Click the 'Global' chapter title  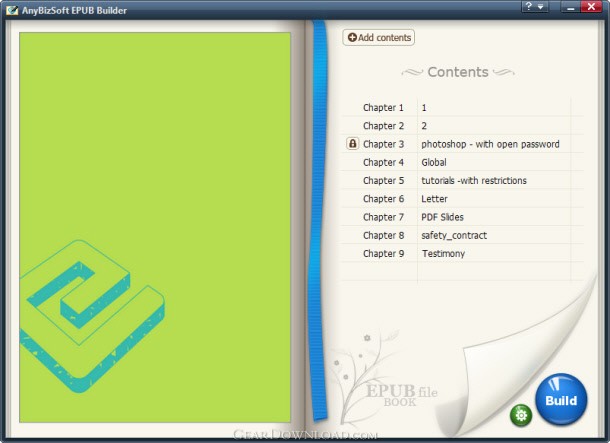coord(434,163)
